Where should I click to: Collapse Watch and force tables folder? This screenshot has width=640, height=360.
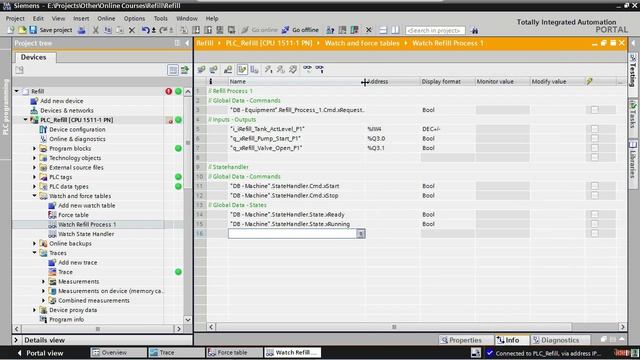35,196
